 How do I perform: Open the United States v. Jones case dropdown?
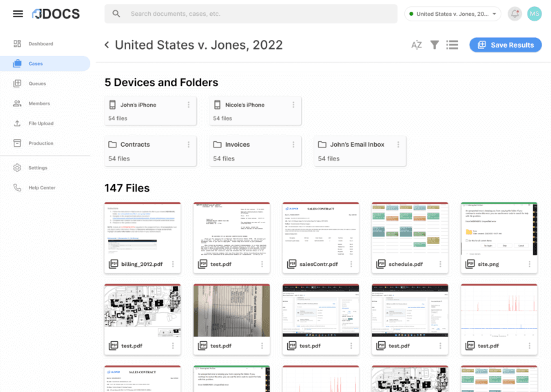tap(453, 14)
